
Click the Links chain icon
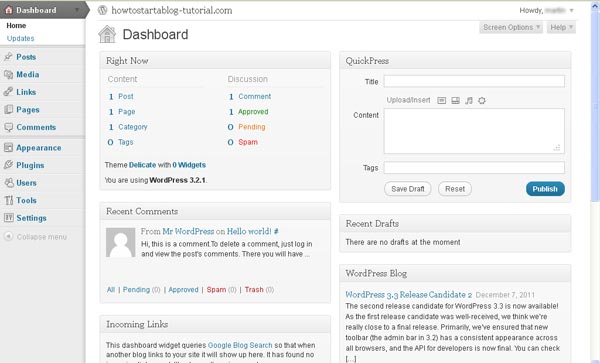8,92
